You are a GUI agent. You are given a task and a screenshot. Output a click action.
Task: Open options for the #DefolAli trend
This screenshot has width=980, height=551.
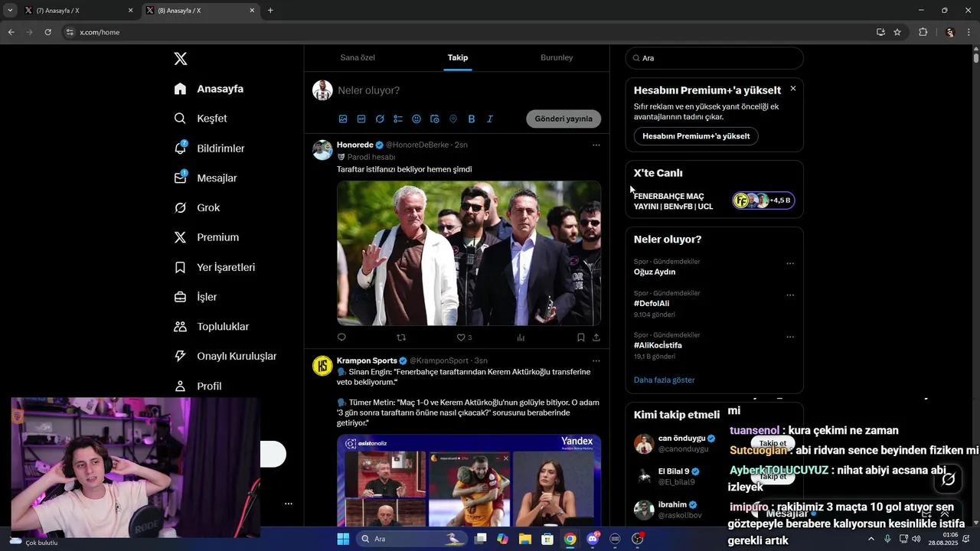tap(790, 295)
